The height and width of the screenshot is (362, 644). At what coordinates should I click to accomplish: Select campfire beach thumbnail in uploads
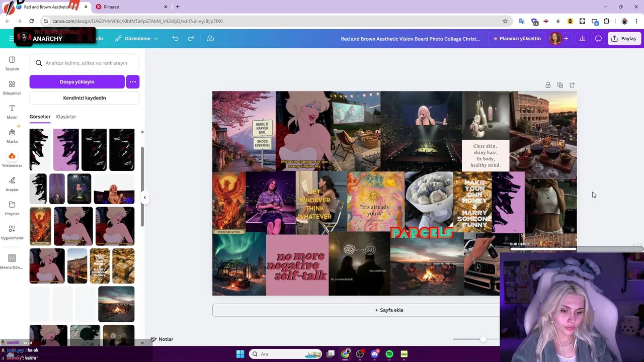pos(116,304)
